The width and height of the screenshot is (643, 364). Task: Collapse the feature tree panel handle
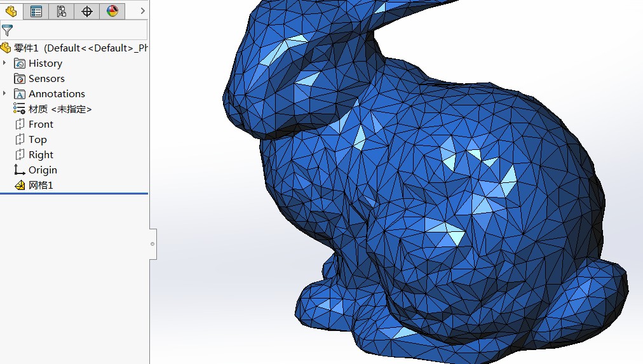pos(152,244)
